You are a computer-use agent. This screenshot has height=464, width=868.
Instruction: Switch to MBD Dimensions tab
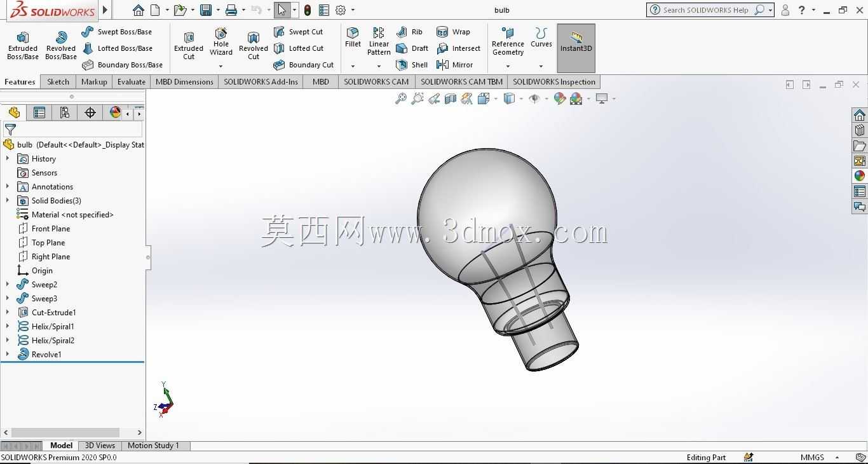click(x=184, y=82)
